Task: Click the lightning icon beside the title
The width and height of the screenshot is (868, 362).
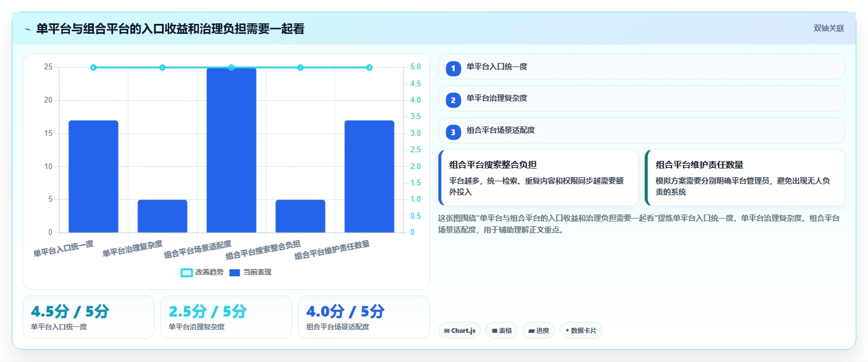Action: 27,29
